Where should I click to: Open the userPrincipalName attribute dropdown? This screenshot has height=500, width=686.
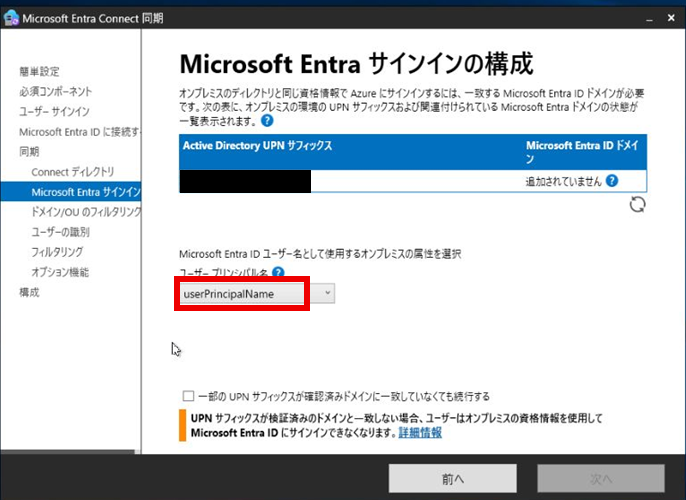(x=327, y=293)
